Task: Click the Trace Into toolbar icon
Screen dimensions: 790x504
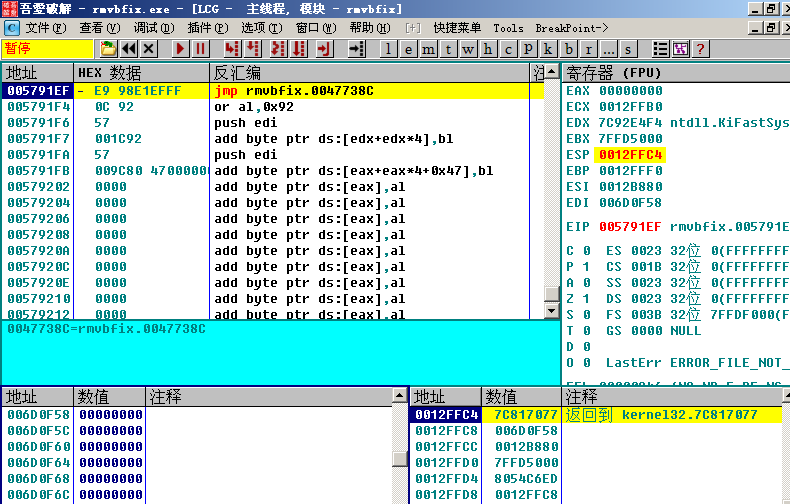Action: coord(278,49)
